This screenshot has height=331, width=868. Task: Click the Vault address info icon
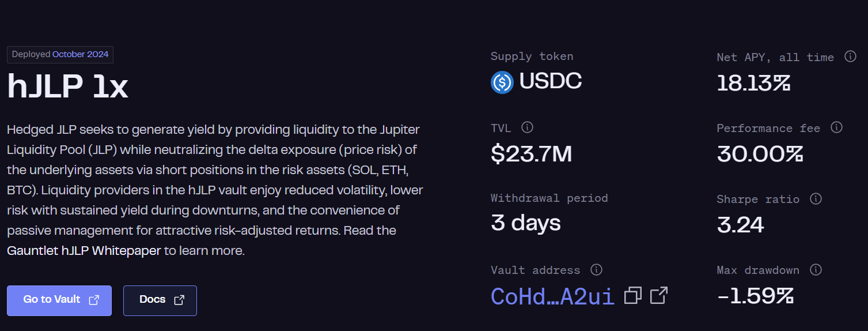point(597,269)
